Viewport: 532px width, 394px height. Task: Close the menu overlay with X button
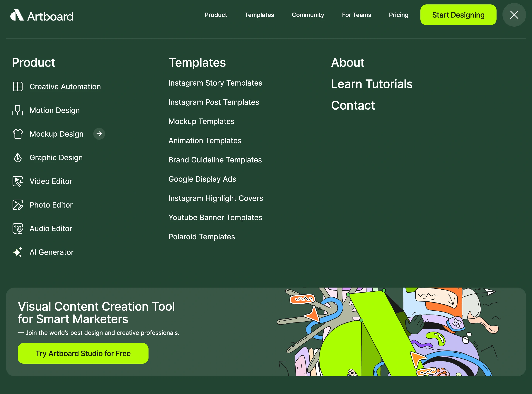coord(514,15)
